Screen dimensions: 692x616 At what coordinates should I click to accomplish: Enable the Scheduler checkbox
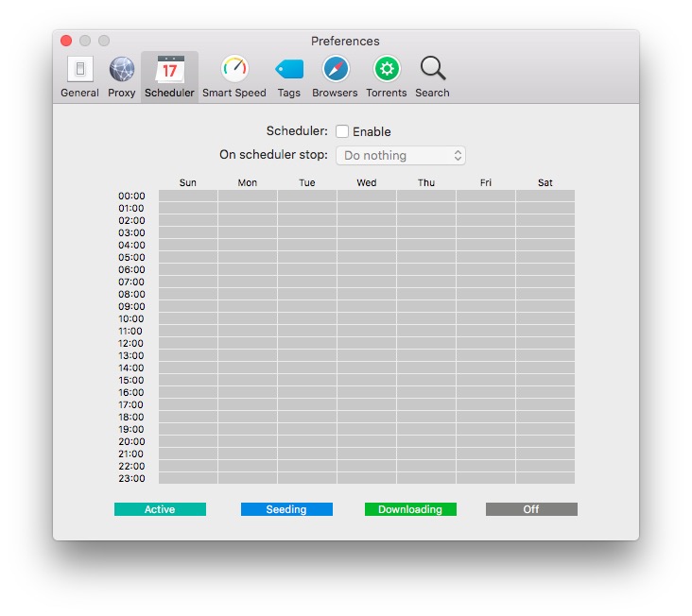tap(342, 131)
